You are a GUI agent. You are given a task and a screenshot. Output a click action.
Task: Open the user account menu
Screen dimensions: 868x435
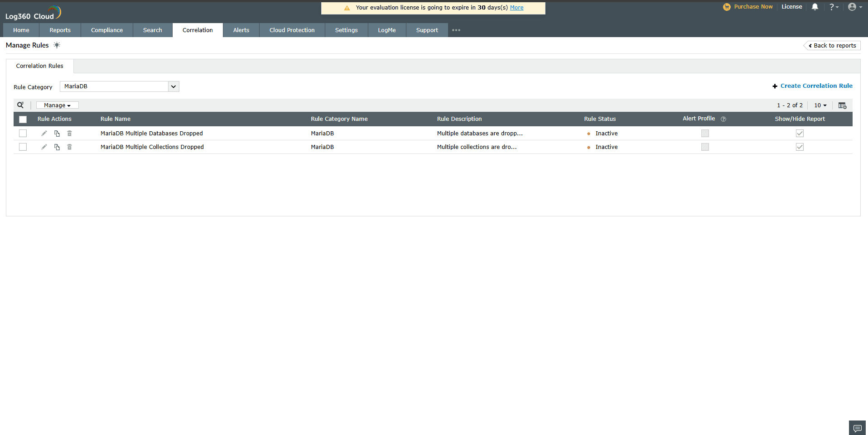click(x=855, y=7)
